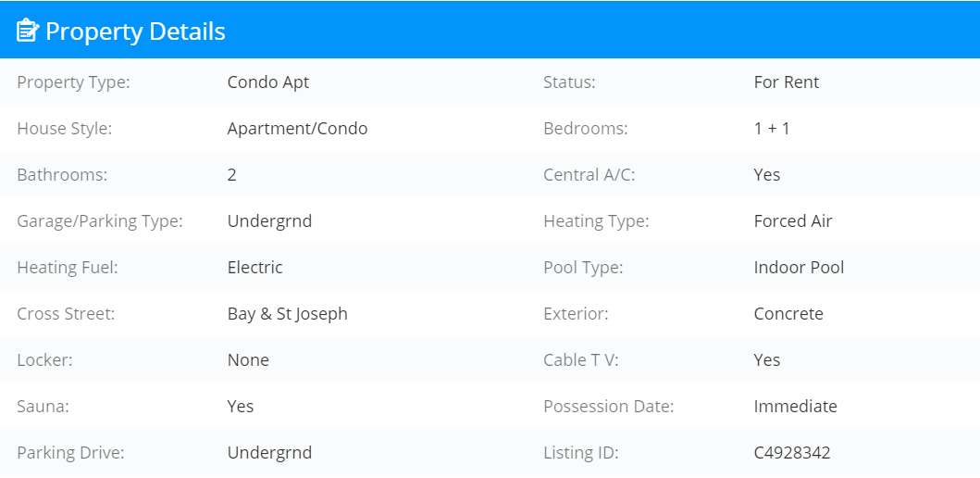
Task: Click the Property Details header title
Action: pyautogui.click(x=135, y=31)
